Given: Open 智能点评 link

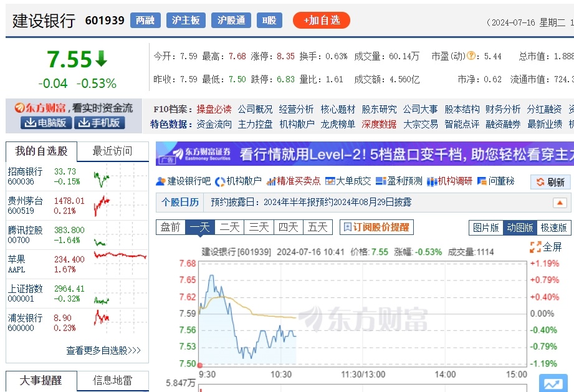Looking at the screenshot, I should pos(462,124).
